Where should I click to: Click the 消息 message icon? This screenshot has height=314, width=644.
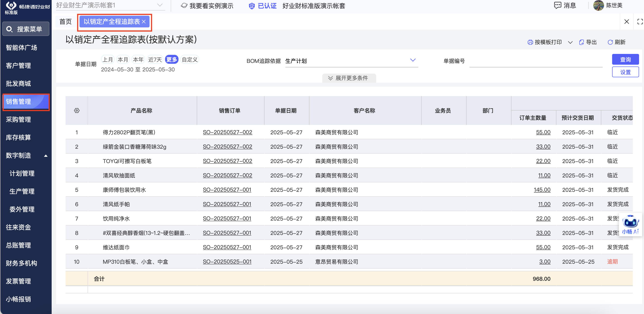point(558,5)
